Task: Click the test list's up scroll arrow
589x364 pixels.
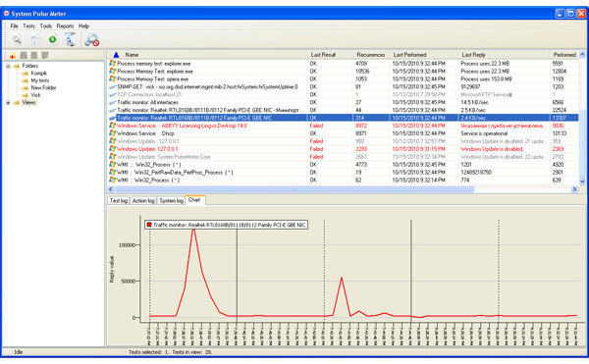Action: (582, 55)
